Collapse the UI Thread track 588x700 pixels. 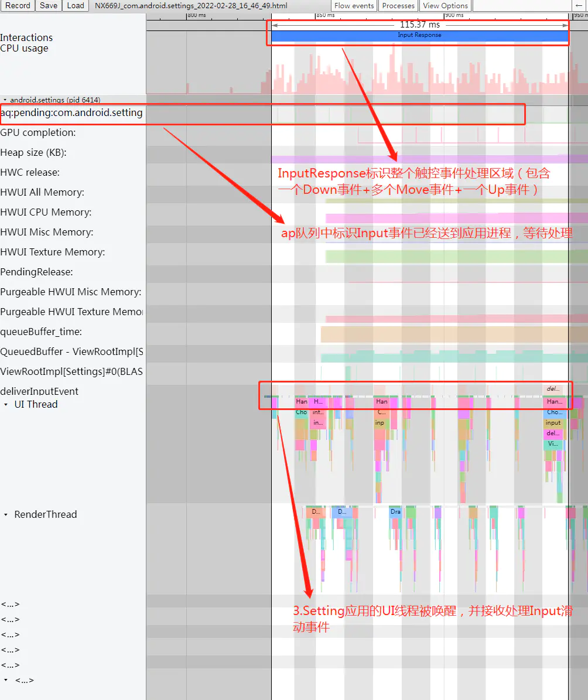coord(6,404)
